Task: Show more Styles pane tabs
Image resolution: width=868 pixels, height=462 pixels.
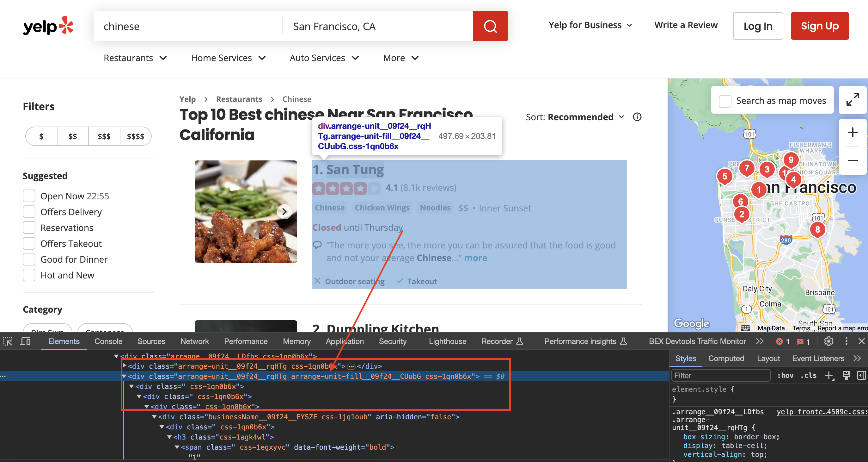Action: coord(858,359)
